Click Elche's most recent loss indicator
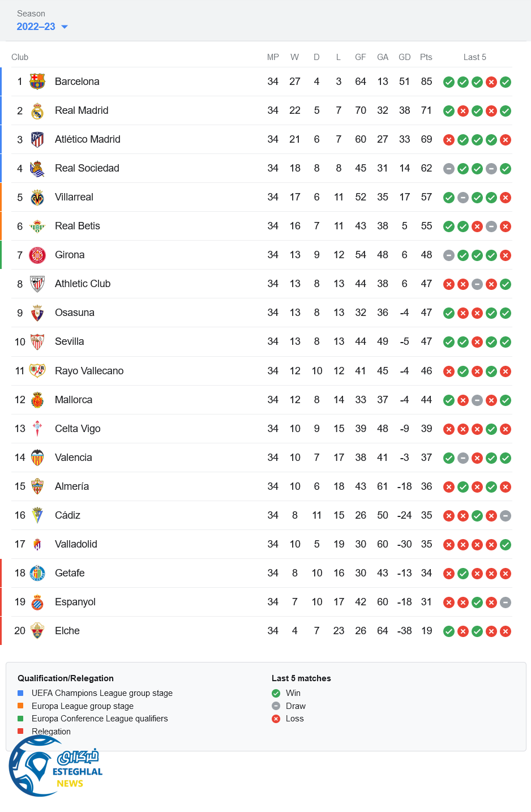Screen dimensions: 531x812 pos(506,631)
